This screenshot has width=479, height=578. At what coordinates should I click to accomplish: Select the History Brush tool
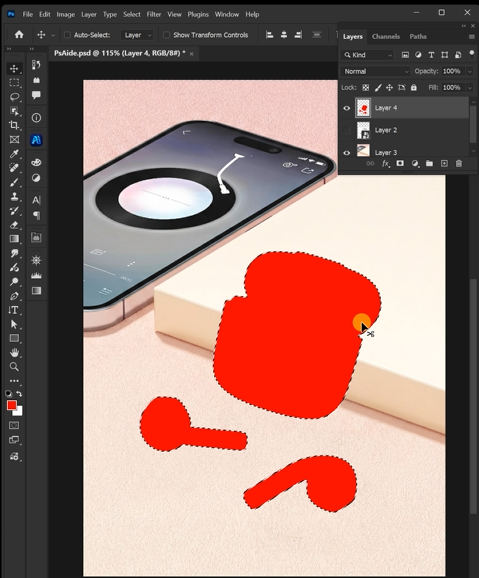click(14, 210)
